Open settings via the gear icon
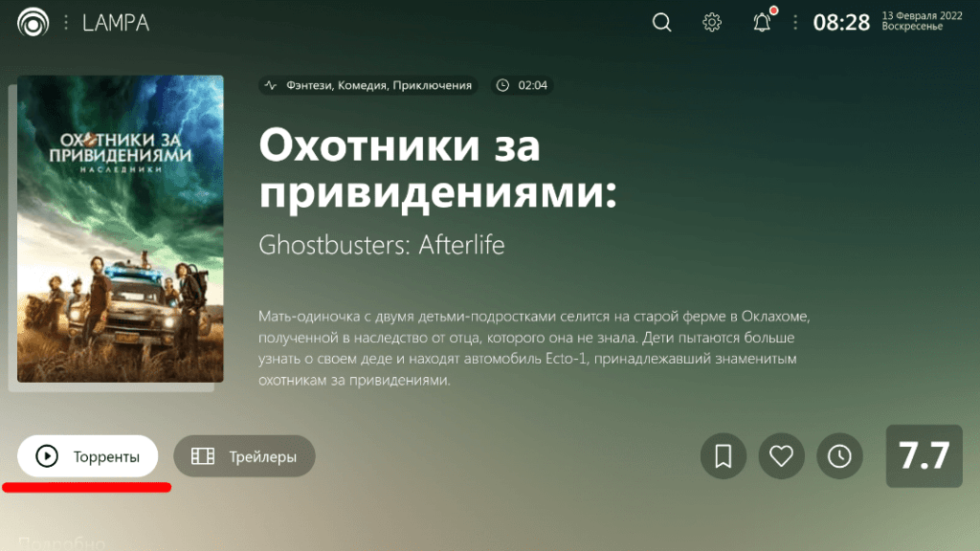 point(712,22)
